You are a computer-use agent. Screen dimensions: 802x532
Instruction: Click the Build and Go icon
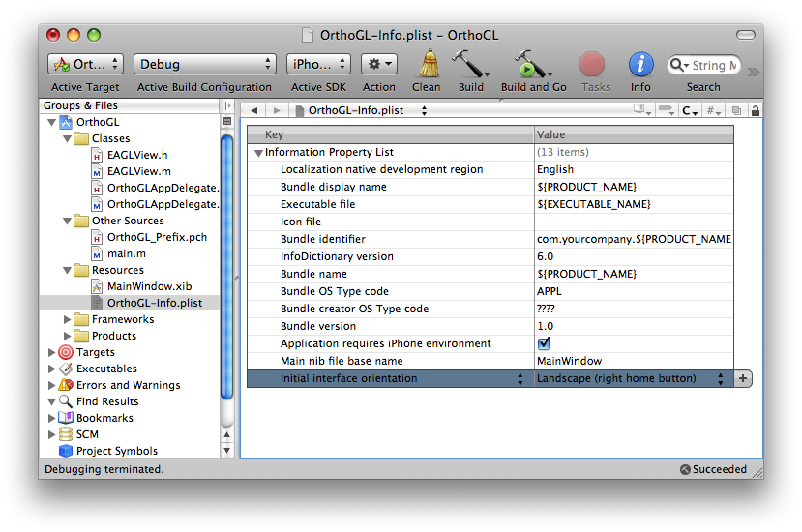531,64
